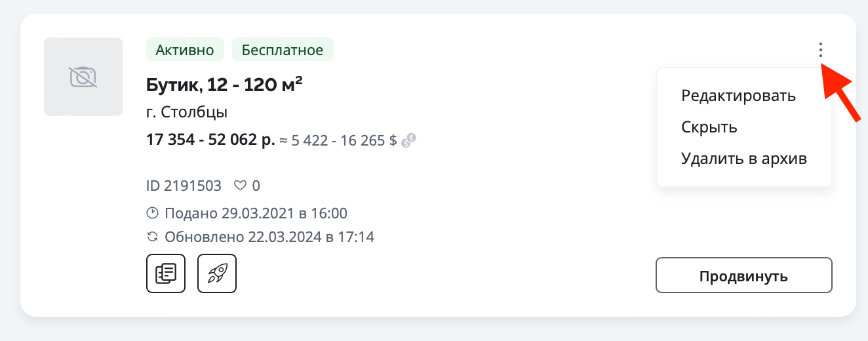Image resolution: width=868 pixels, height=341 pixels.
Task: Click the currency conversion coins icon
Action: click(x=409, y=140)
